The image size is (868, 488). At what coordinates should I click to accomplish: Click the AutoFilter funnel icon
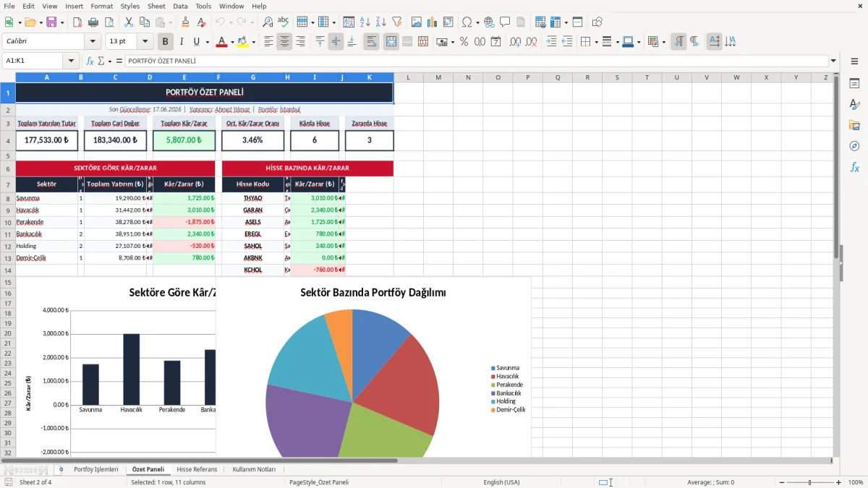click(397, 22)
